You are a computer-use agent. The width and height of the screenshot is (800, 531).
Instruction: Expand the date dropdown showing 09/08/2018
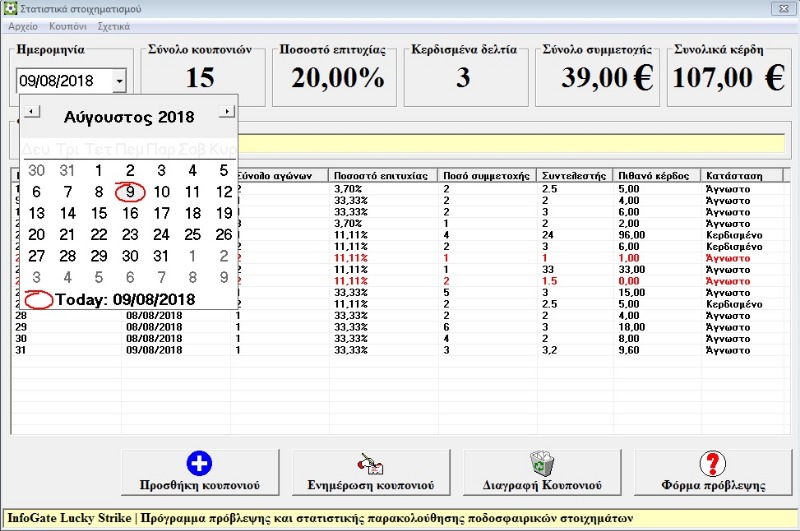click(120, 80)
